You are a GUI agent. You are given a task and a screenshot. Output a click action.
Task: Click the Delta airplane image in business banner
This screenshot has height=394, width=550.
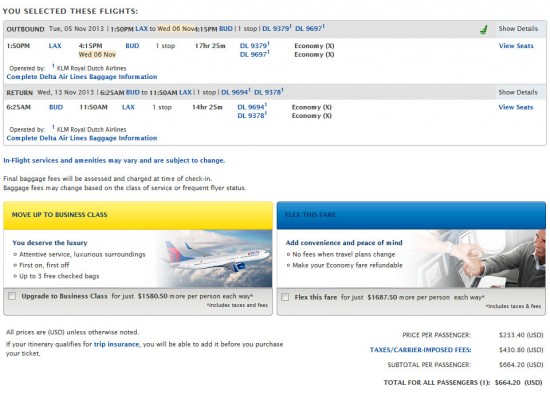(214, 259)
